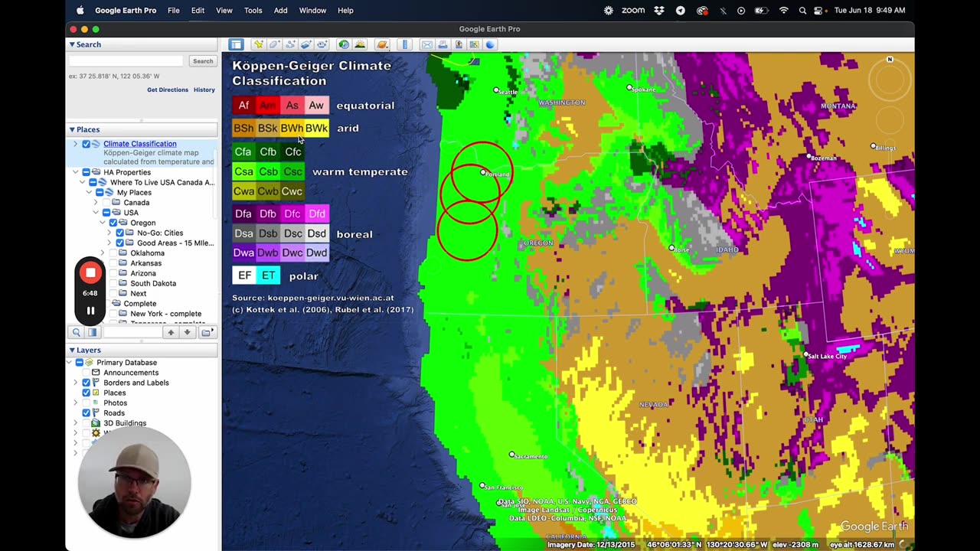Screen dimensions: 980x551
Task: Disable the Roads layer checkbox
Action: pos(86,412)
